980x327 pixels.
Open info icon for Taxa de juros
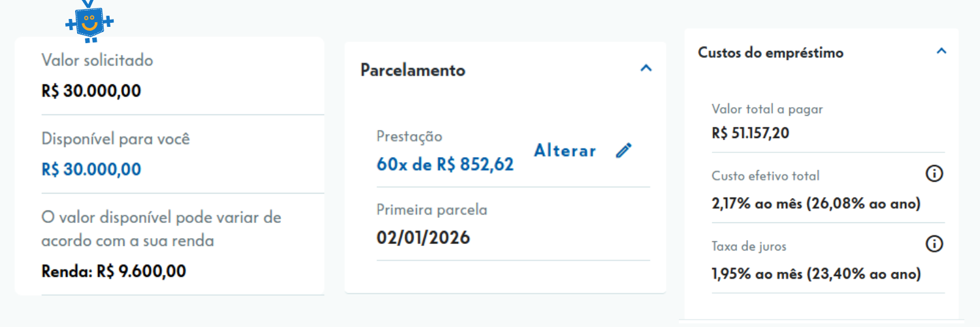[935, 245]
